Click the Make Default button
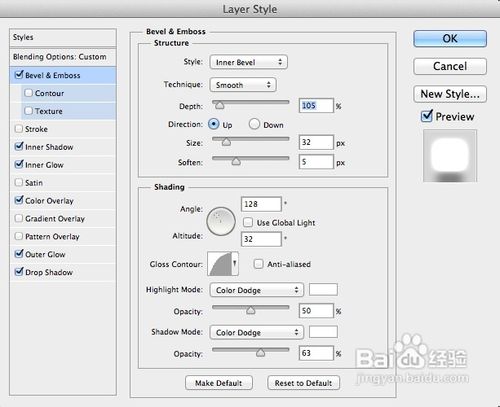 [x=219, y=383]
